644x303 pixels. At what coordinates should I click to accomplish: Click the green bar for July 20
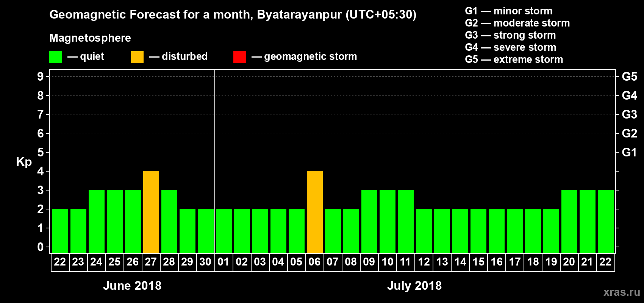coord(569,221)
